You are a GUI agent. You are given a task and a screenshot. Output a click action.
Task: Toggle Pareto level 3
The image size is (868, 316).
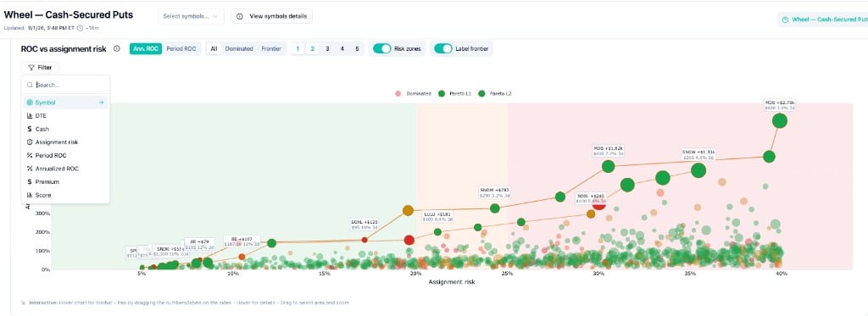pos(328,48)
